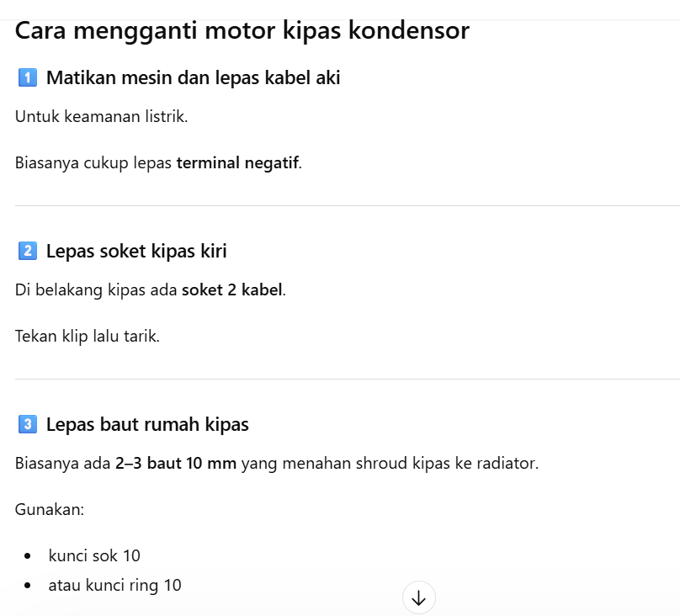Image resolution: width=680 pixels, height=616 pixels.
Task: Click the title 'Cara mengganti motor kipas kondensor'
Action: pyautogui.click(x=242, y=30)
